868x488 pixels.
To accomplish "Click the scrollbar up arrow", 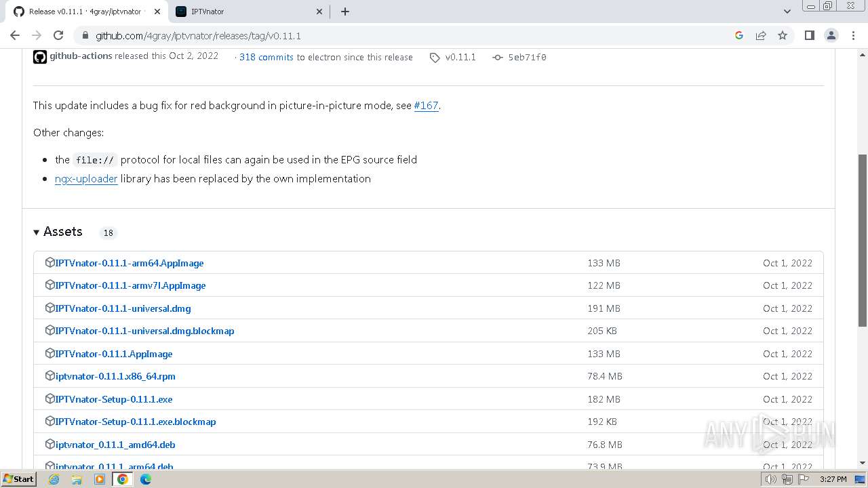I will click(863, 54).
